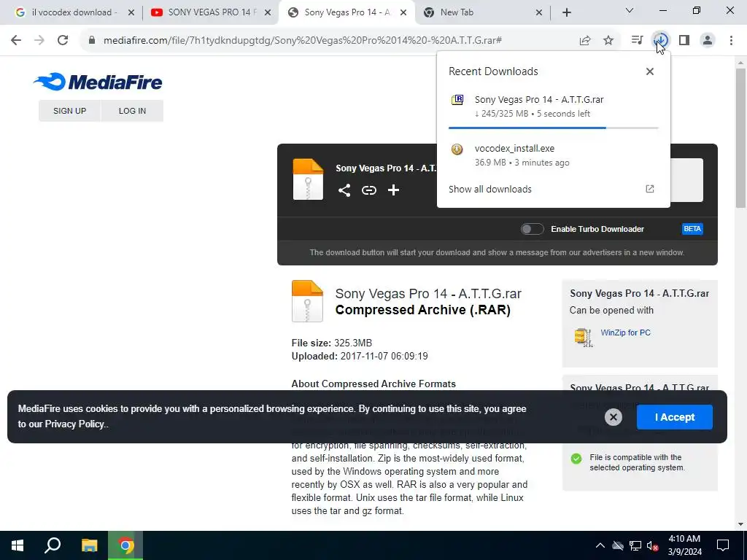The image size is (747, 560).
Task: Select the Sony Vegas Pro 14 MediaFire tab
Action: (x=347, y=12)
